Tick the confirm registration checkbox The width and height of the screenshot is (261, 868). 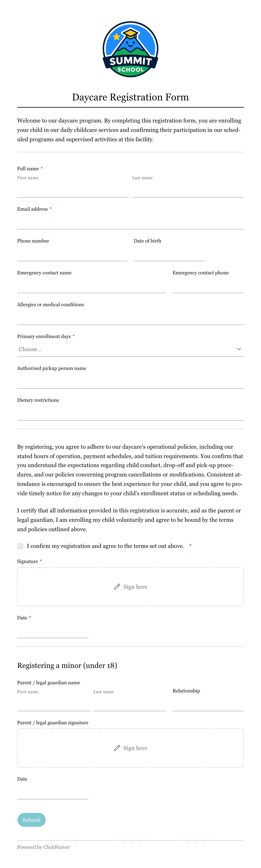[21, 546]
